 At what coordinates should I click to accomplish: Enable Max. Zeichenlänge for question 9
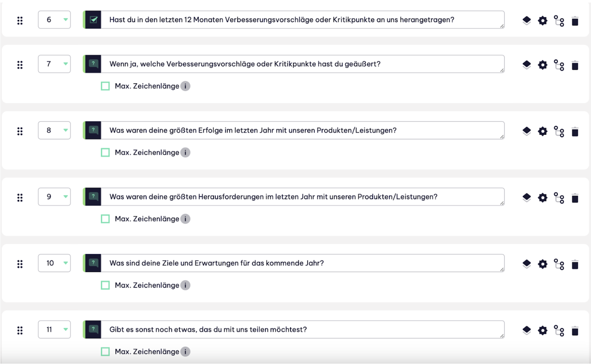point(105,219)
